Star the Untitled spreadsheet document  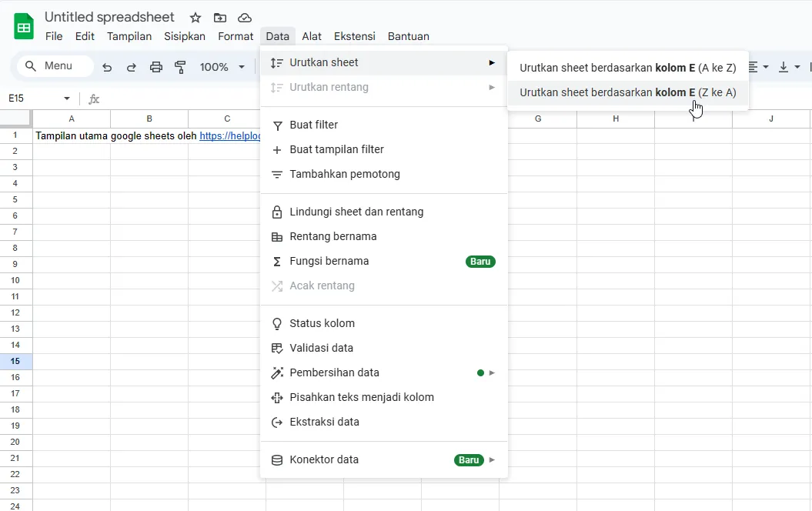coord(195,18)
